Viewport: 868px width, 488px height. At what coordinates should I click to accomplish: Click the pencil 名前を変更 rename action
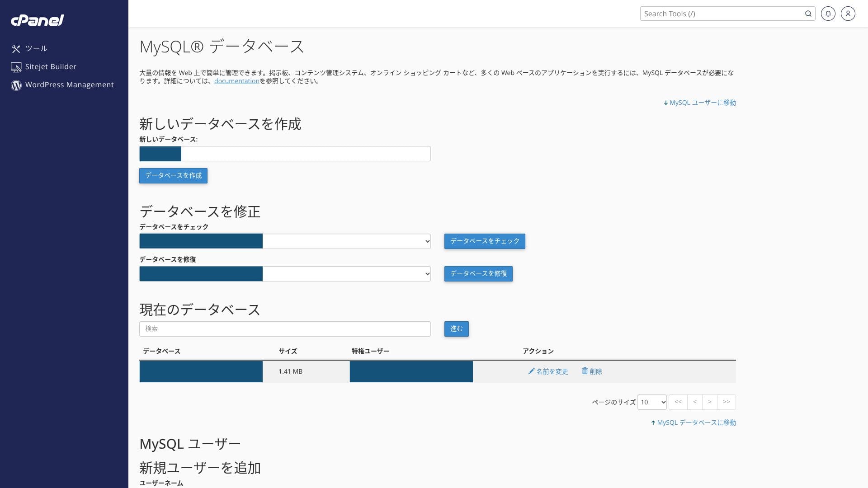pos(548,371)
